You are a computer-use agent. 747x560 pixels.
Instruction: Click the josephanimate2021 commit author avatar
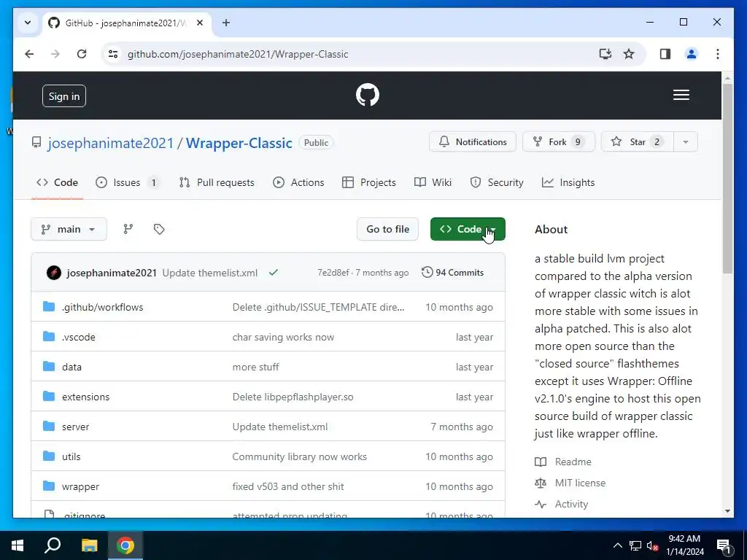(x=54, y=273)
